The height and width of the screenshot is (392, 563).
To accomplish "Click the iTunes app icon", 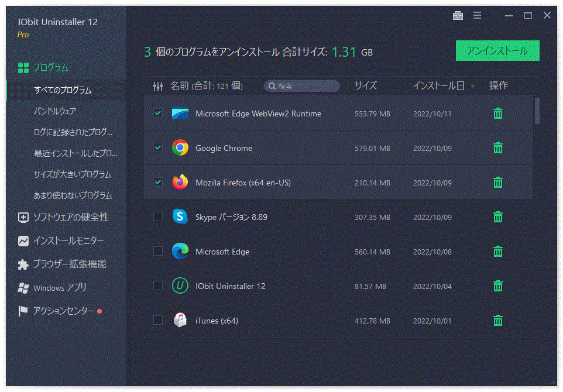I will tap(180, 320).
